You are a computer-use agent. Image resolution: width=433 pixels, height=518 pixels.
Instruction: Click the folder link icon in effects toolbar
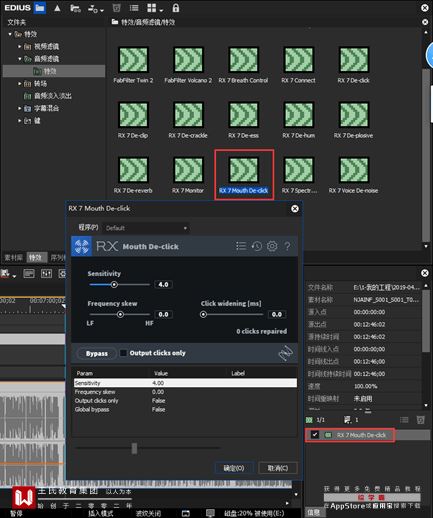tap(75, 8)
